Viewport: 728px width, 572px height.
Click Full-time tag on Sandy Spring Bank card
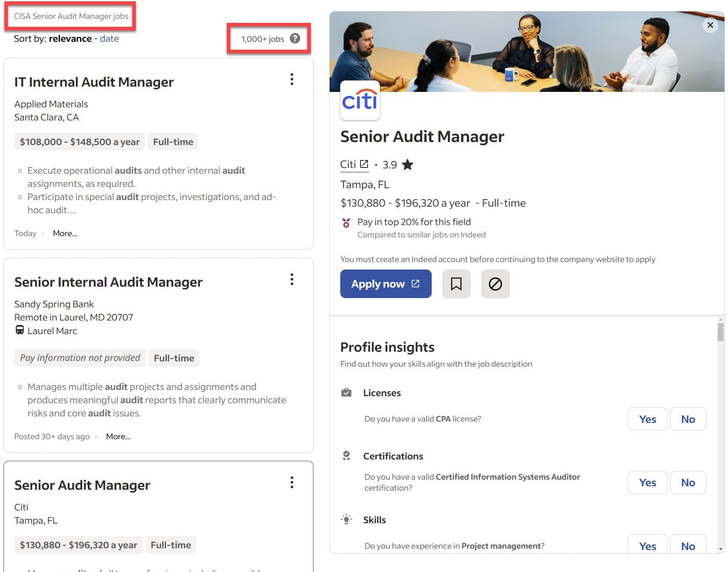click(174, 358)
